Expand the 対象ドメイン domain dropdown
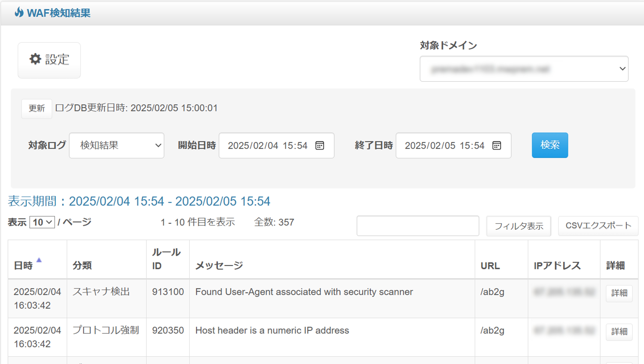 point(524,69)
